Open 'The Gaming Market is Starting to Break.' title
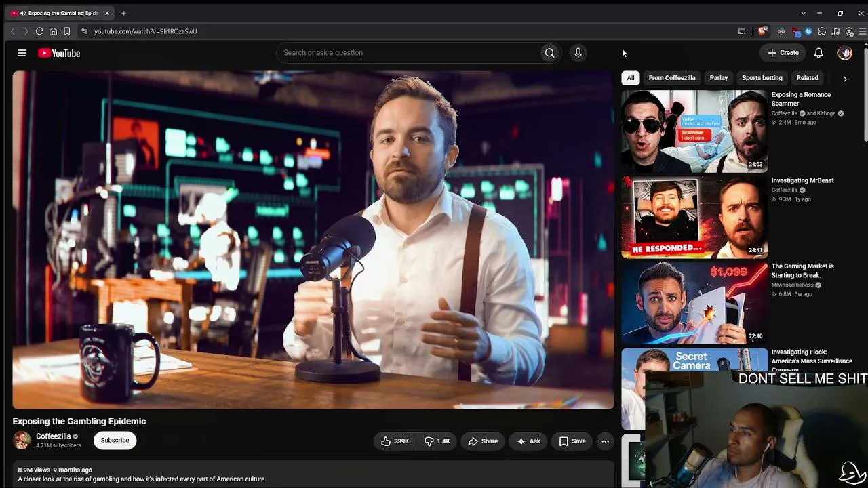This screenshot has height=488, width=868. tap(802, 271)
